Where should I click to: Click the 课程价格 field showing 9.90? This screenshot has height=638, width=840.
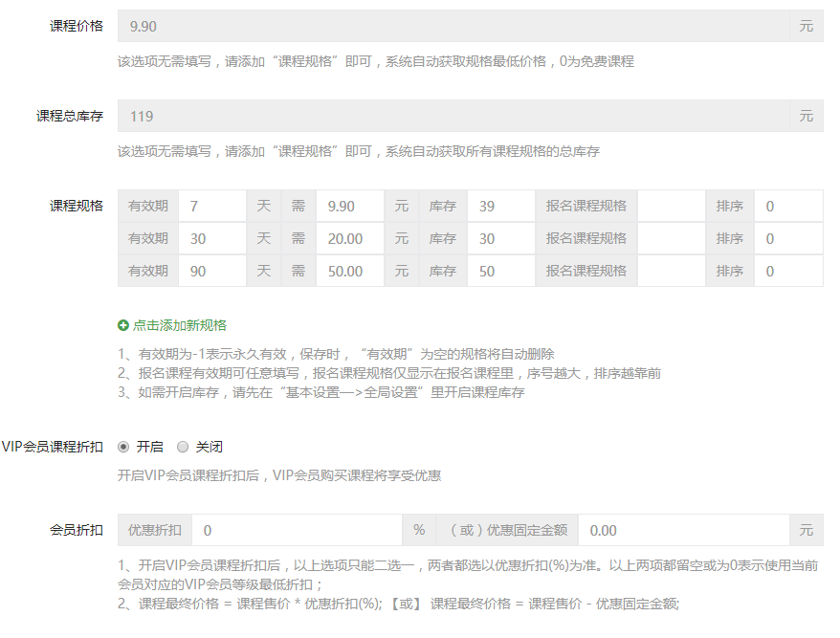(453, 26)
